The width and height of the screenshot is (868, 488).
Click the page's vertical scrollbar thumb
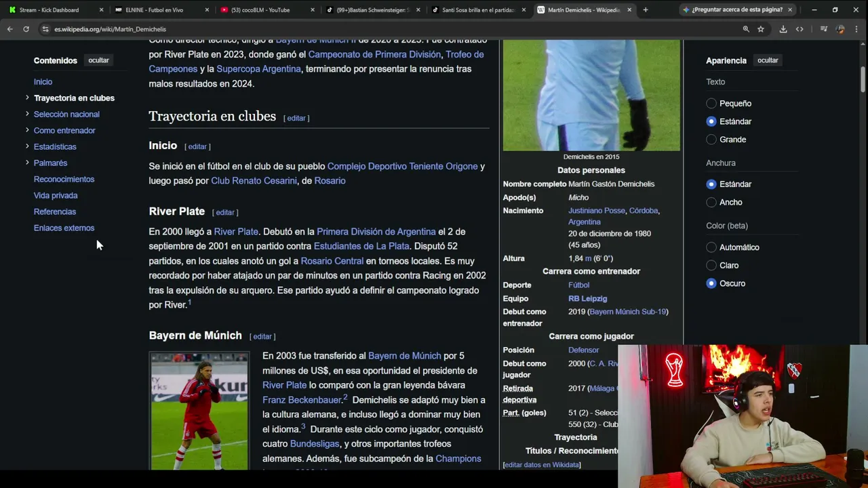[864, 78]
